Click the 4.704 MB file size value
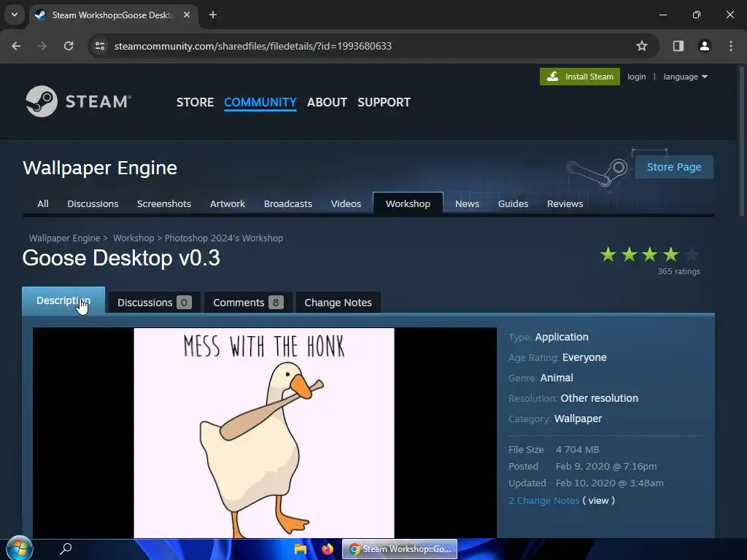 tap(578, 449)
